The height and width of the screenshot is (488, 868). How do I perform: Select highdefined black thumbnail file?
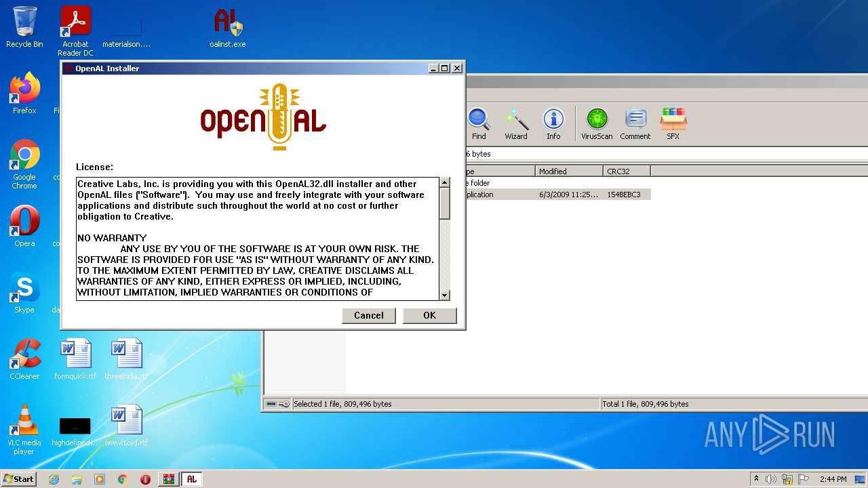[x=75, y=431]
